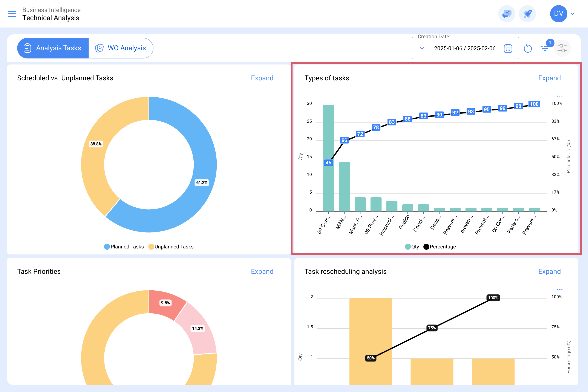Screen dimensions: 588x392
Task: Click the MAN... bar in Types of tasks
Action: click(344, 187)
